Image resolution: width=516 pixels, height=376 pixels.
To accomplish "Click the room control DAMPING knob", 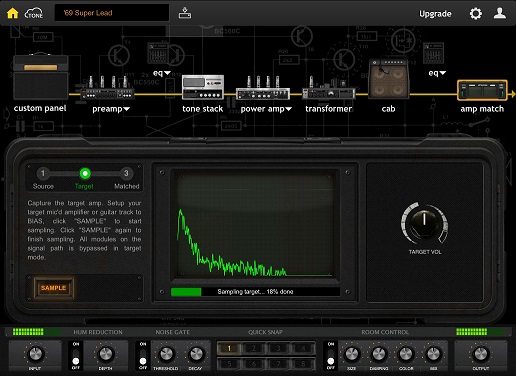I will (379, 354).
